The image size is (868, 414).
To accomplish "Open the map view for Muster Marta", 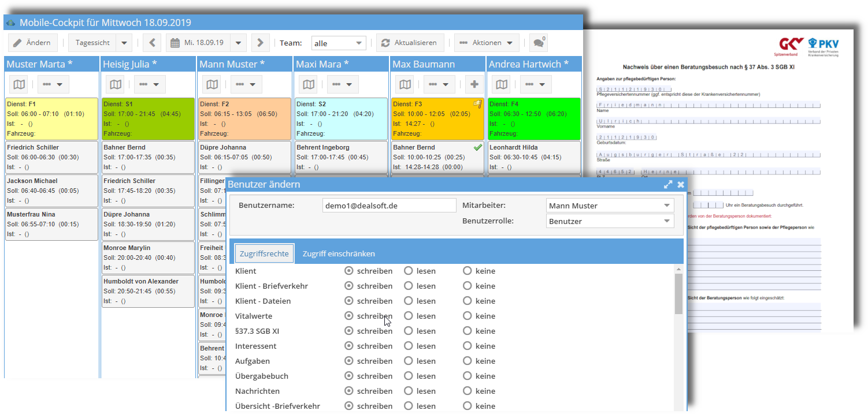I will coord(18,84).
